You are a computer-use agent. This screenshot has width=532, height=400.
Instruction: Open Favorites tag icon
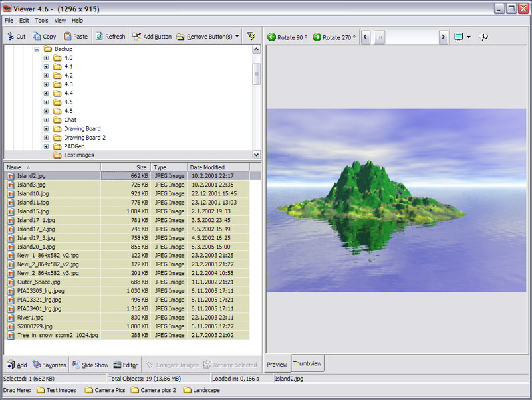37,364
